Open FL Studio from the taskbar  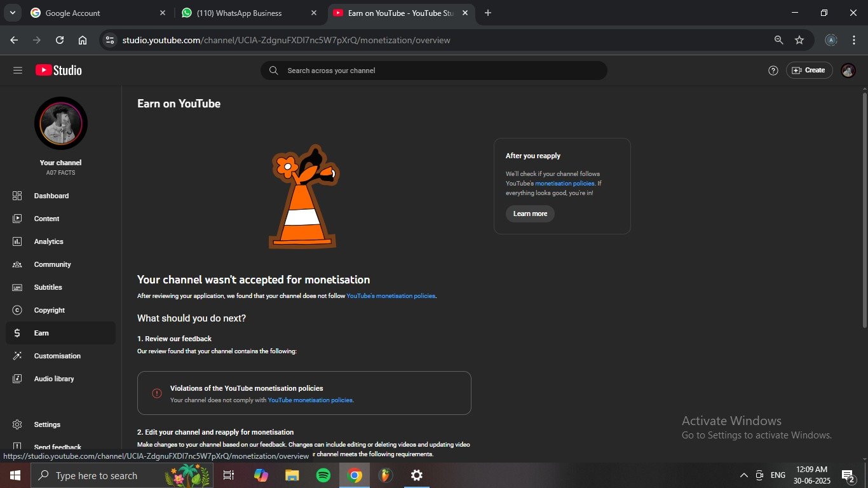pyautogui.click(x=385, y=475)
